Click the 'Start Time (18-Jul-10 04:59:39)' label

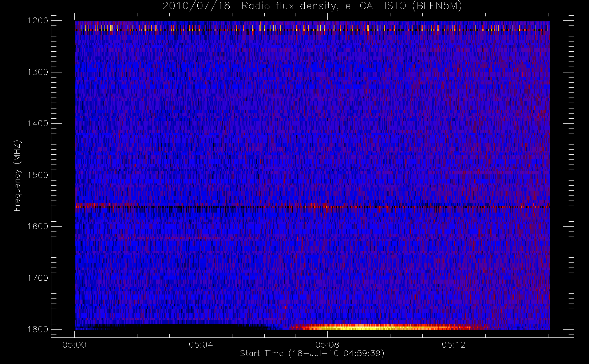pos(312,353)
